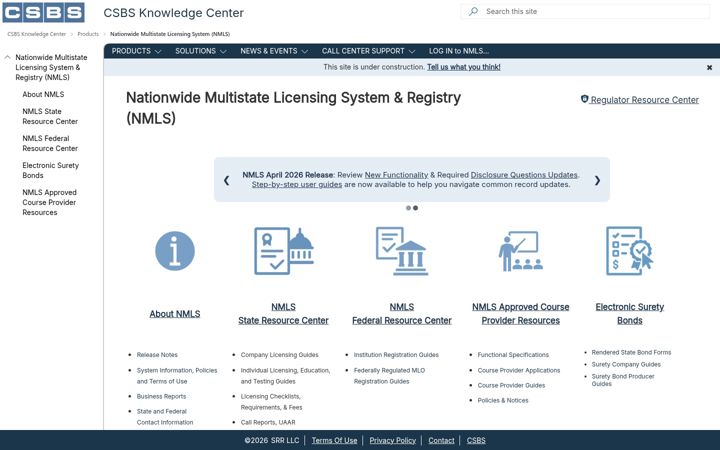
Task: Click the About NMLS heading link
Action: [175, 314]
